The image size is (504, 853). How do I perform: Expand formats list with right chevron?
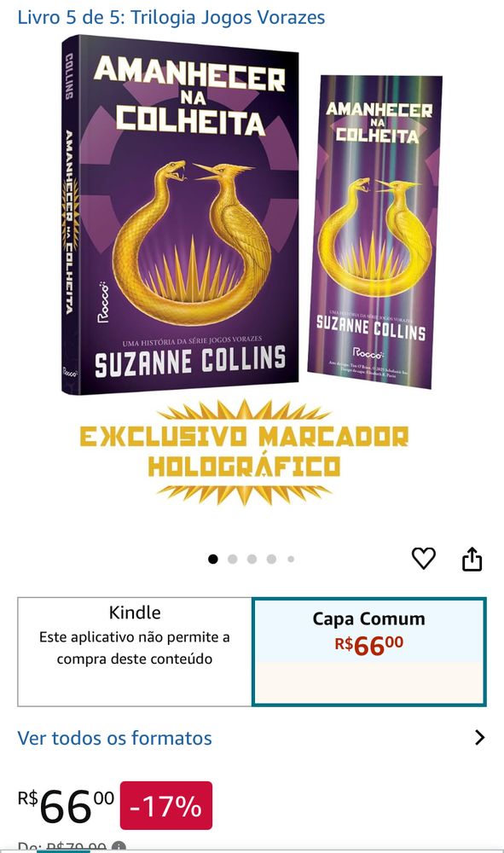479,738
